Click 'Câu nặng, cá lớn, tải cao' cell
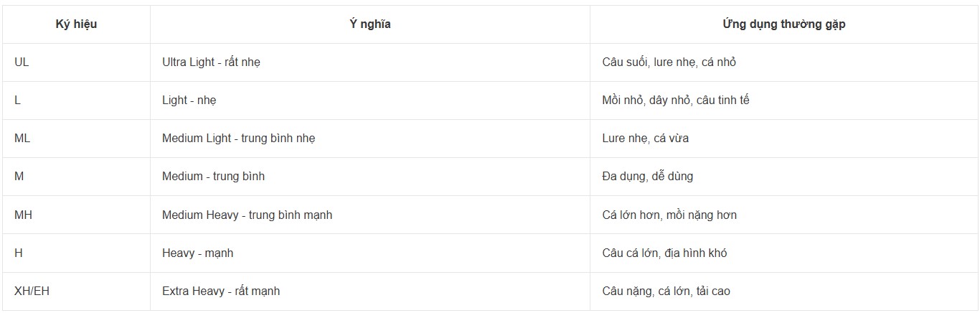The height and width of the screenshot is (313, 980). click(784, 291)
